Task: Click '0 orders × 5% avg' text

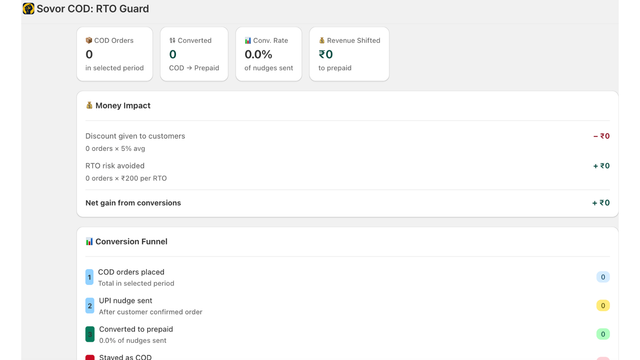Action: pyautogui.click(x=115, y=149)
